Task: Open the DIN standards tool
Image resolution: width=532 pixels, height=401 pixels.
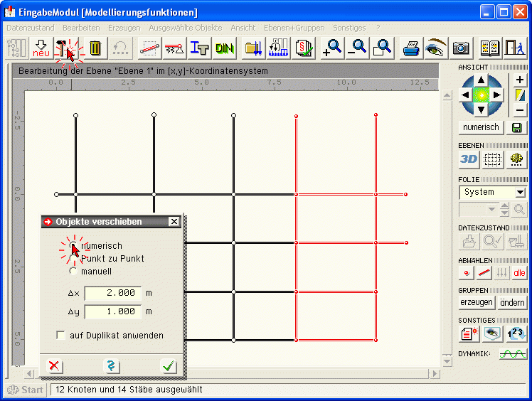Action: click(x=225, y=48)
